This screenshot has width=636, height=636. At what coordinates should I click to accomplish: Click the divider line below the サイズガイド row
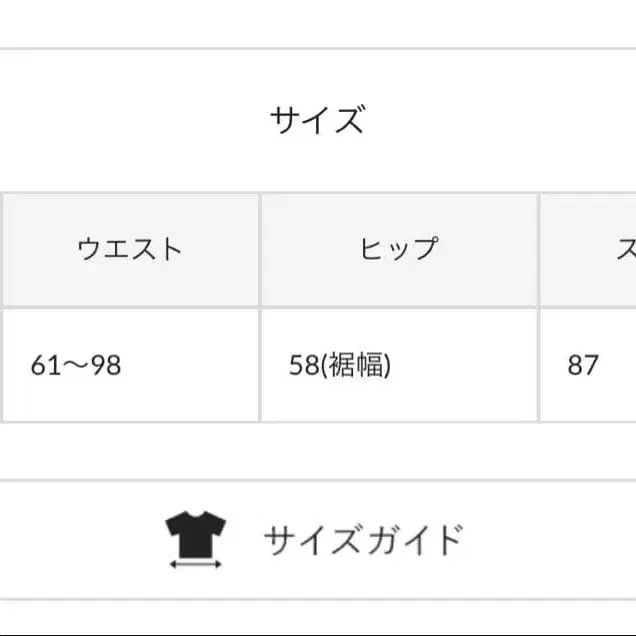tap(318, 600)
